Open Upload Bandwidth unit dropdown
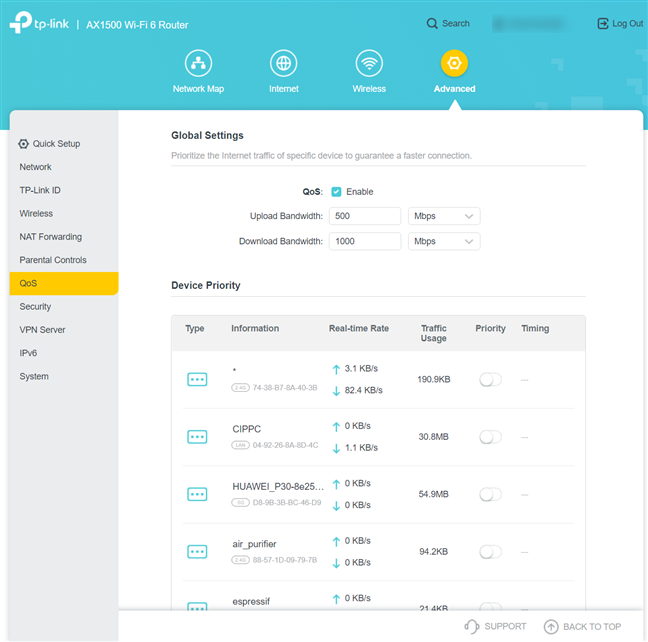 pos(444,216)
